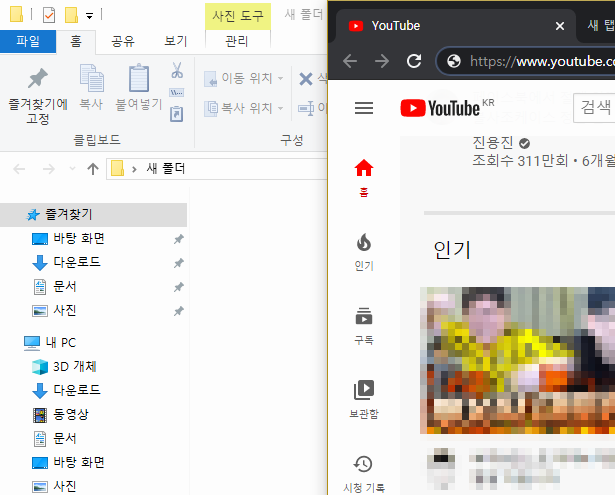Open the pixelated trending video thumbnail
The image size is (615, 495).
coord(517,360)
